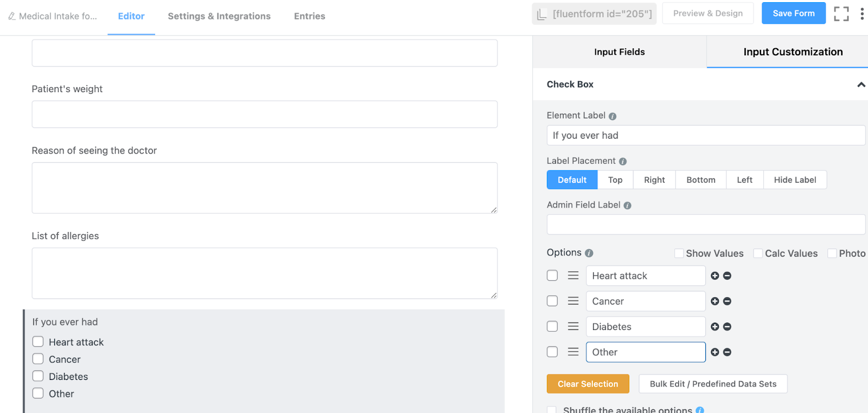Click the Element Label info icon

(x=612, y=116)
